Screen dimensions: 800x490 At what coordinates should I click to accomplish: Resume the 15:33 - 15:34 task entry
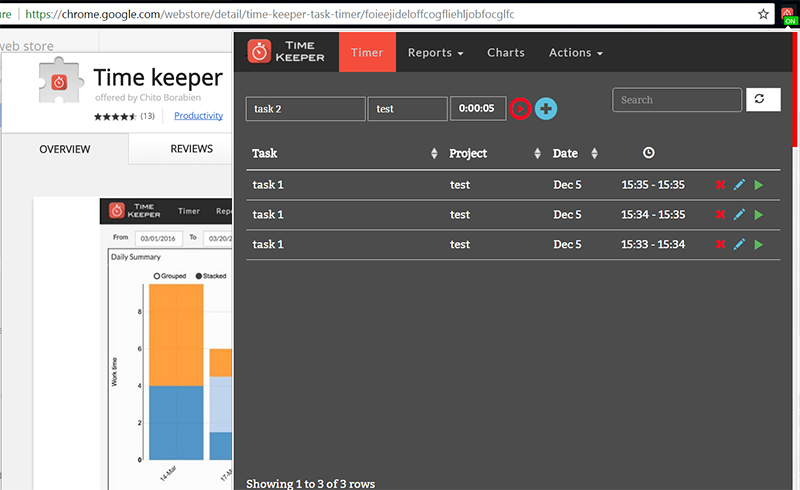click(759, 244)
